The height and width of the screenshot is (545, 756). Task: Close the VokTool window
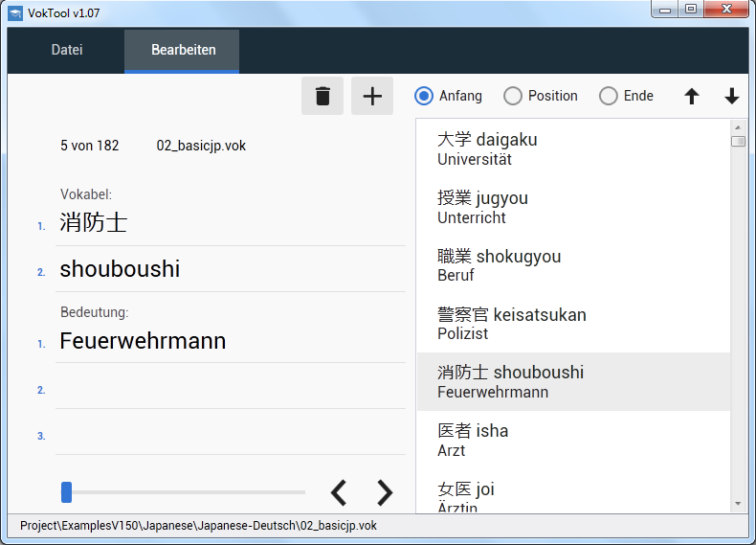tap(726, 10)
